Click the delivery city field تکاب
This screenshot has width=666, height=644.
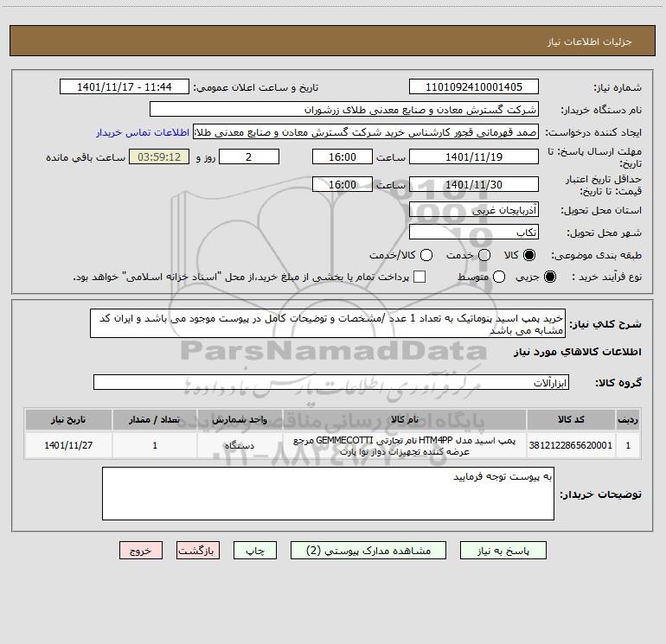point(474,233)
